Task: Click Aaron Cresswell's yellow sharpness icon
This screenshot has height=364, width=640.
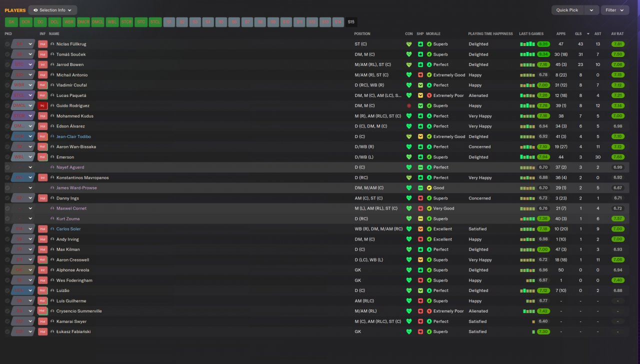Action: [420, 259]
